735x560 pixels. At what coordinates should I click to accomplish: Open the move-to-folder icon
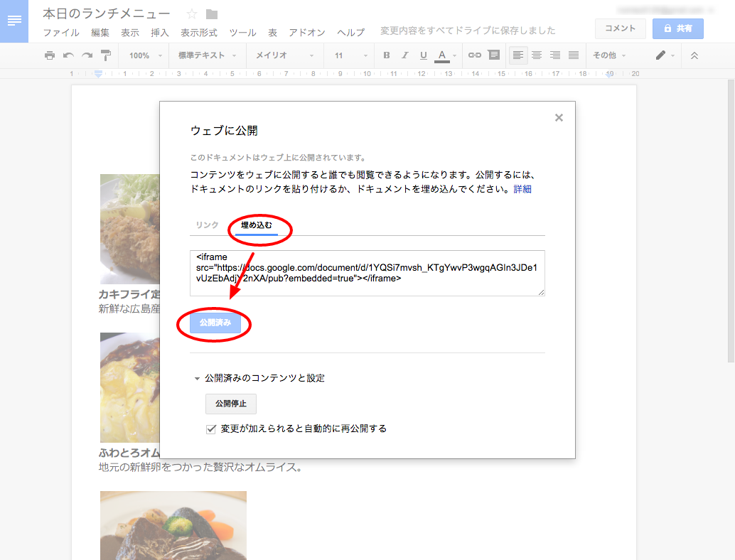212,14
